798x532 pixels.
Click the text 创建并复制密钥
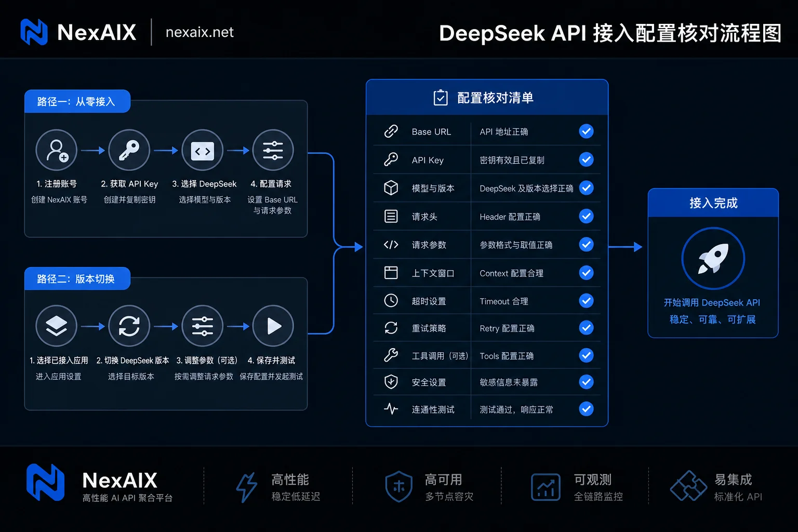tap(130, 199)
